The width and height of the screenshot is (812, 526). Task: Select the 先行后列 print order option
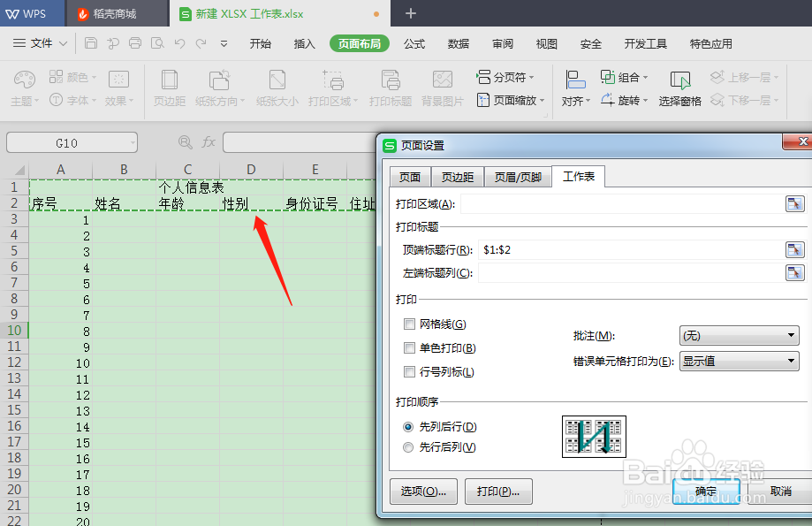coord(407,447)
